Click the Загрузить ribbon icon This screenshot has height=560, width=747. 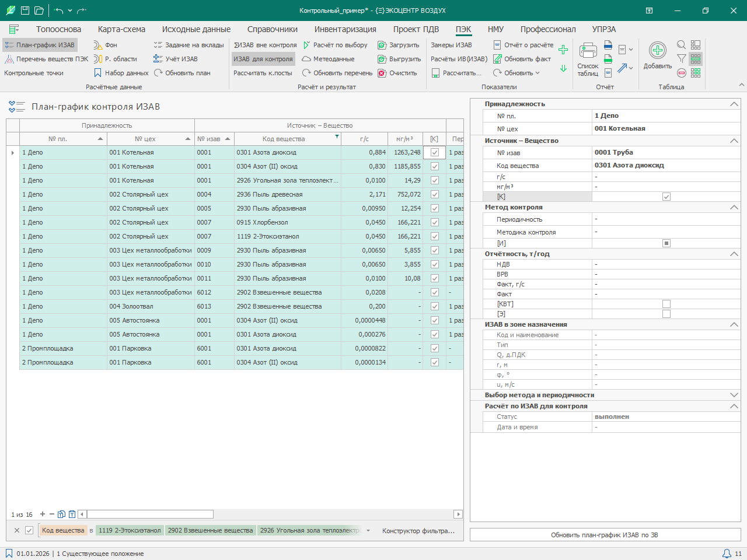382,45
